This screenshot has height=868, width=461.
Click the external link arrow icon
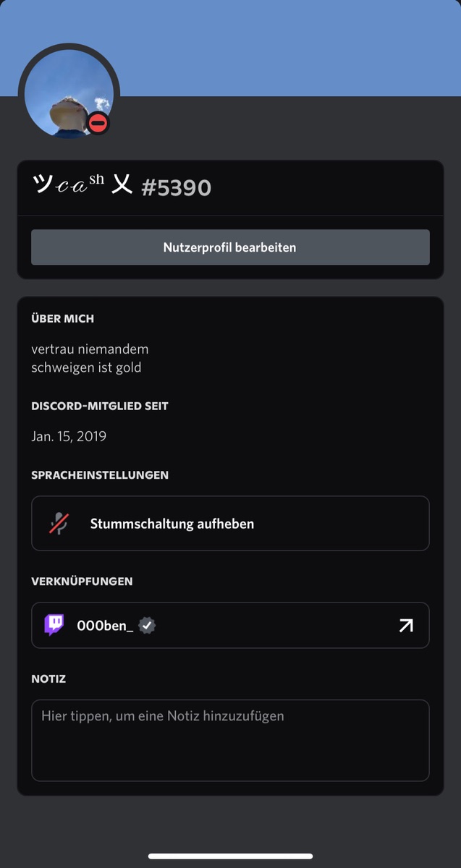(406, 625)
